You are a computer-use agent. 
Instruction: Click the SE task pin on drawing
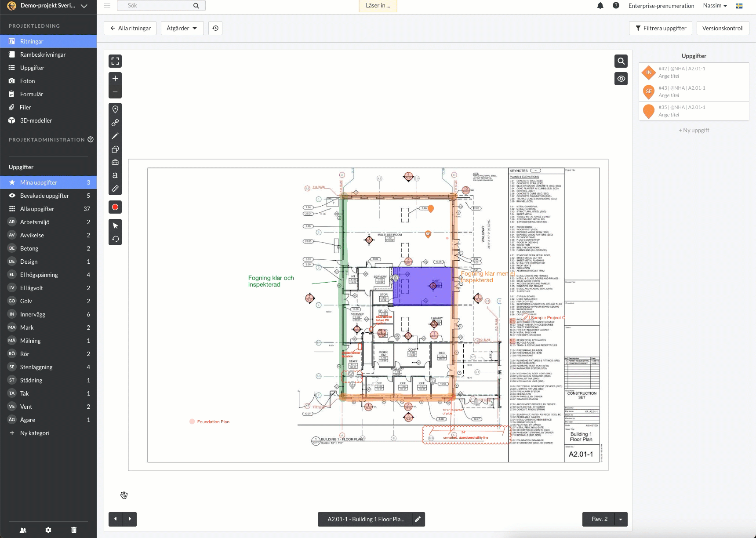coord(428,235)
